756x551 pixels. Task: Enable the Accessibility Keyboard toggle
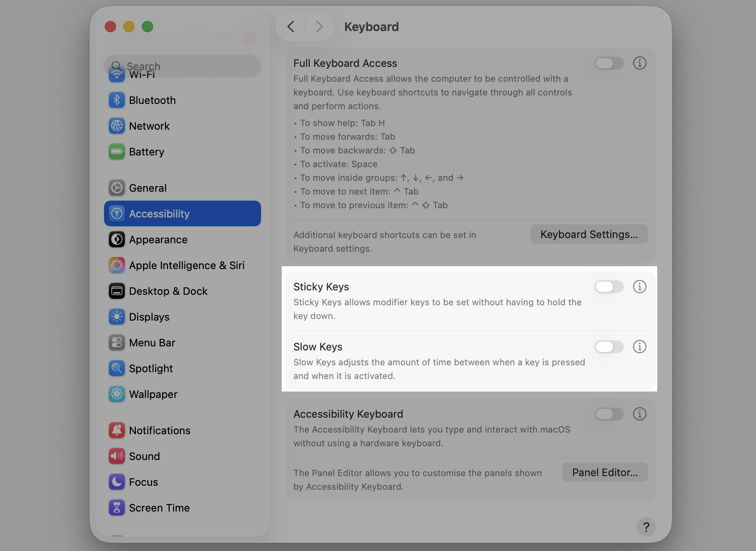[609, 414]
